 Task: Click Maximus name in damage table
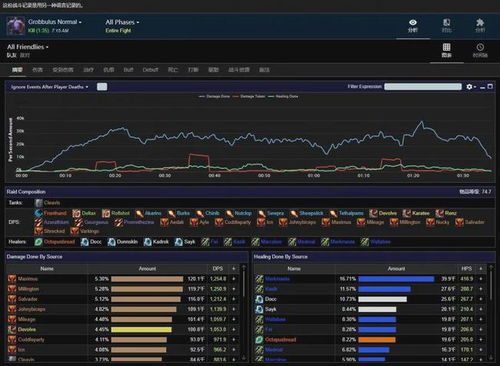[x=28, y=279]
